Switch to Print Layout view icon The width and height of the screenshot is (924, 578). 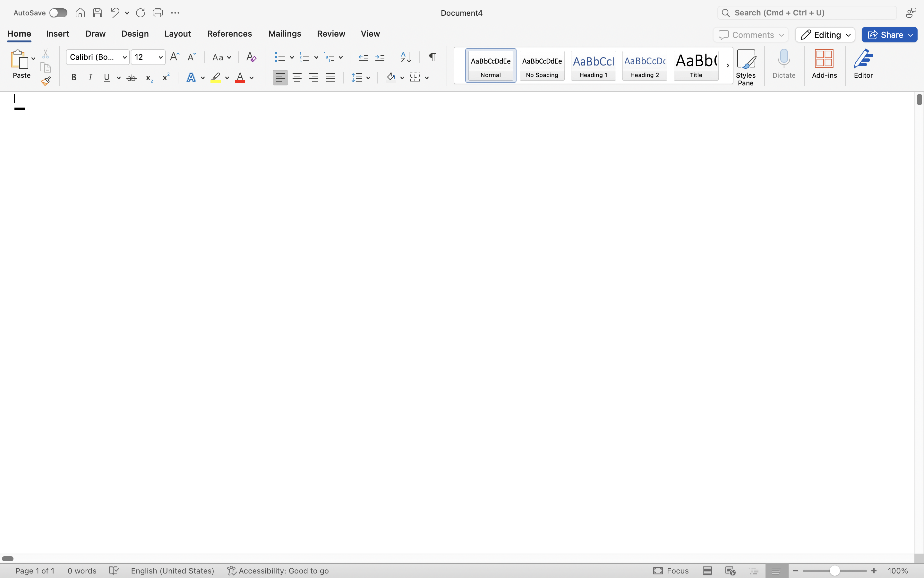click(707, 570)
